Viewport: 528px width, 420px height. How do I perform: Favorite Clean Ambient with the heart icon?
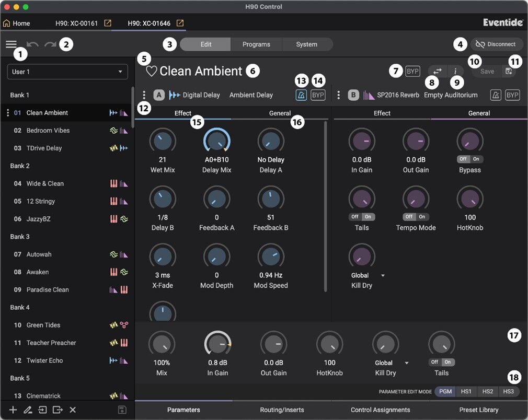151,72
